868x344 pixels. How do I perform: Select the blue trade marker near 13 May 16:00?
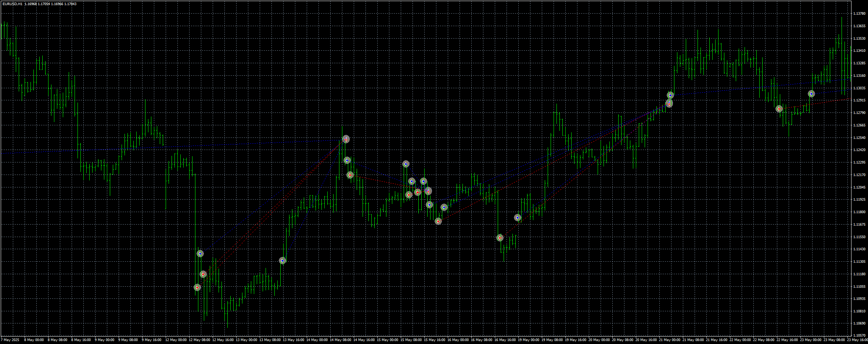(x=282, y=261)
